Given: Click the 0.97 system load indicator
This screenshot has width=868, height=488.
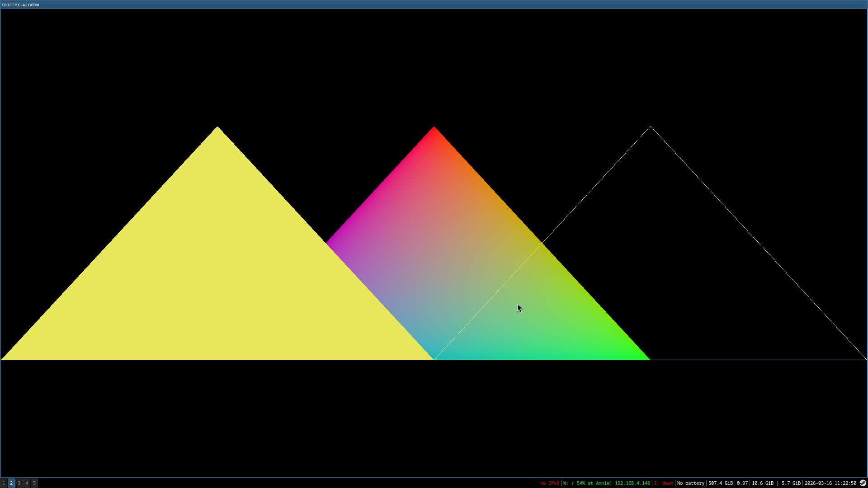Looking at the screenshot, I should [742, 483].
